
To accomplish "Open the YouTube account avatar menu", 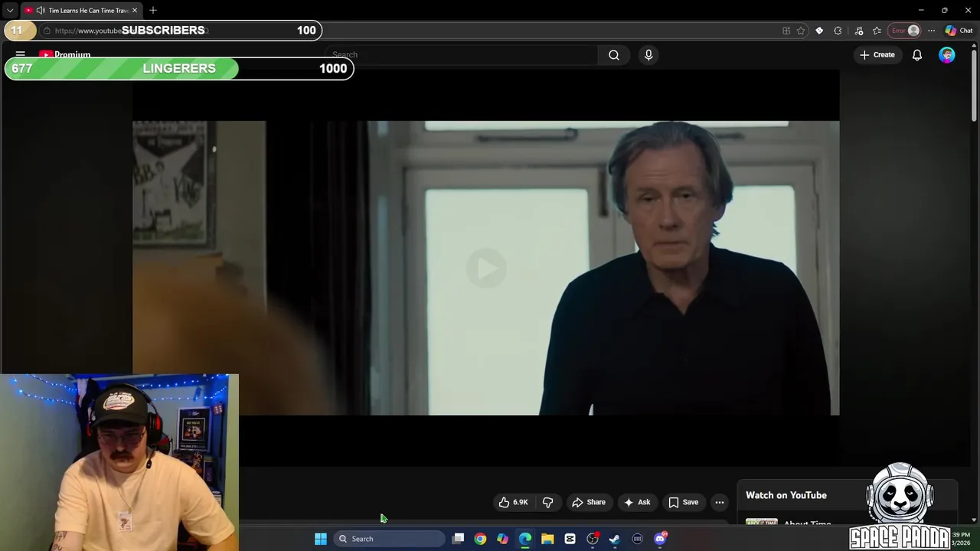I will (x=947, y=54).
